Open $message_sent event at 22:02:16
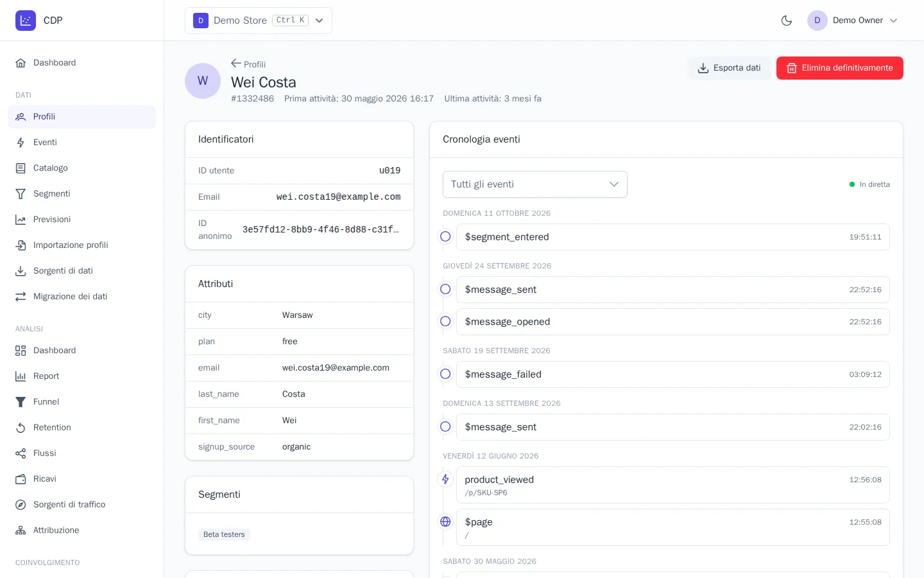Screen dimensions: 924x578 tap(672, 427)
